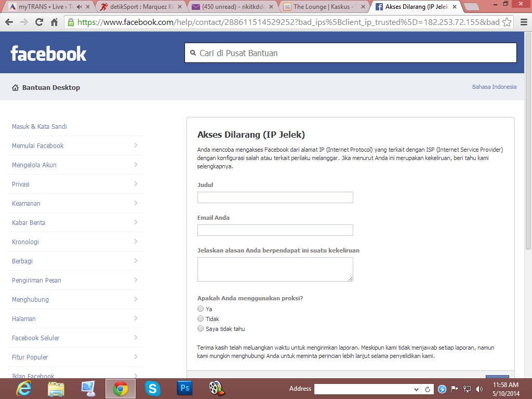Open the Facebook Seluler help topic
The image size is (532, 399).
point(36,338)
